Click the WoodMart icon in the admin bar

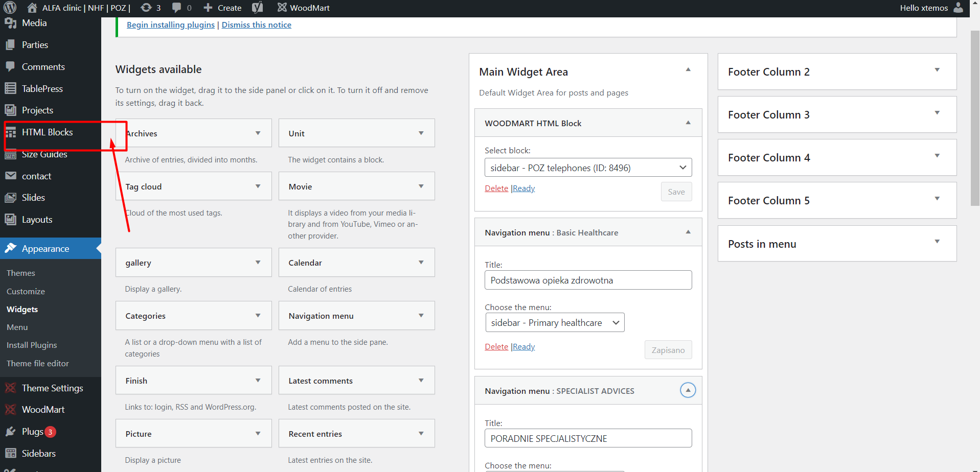click(282, 8)
